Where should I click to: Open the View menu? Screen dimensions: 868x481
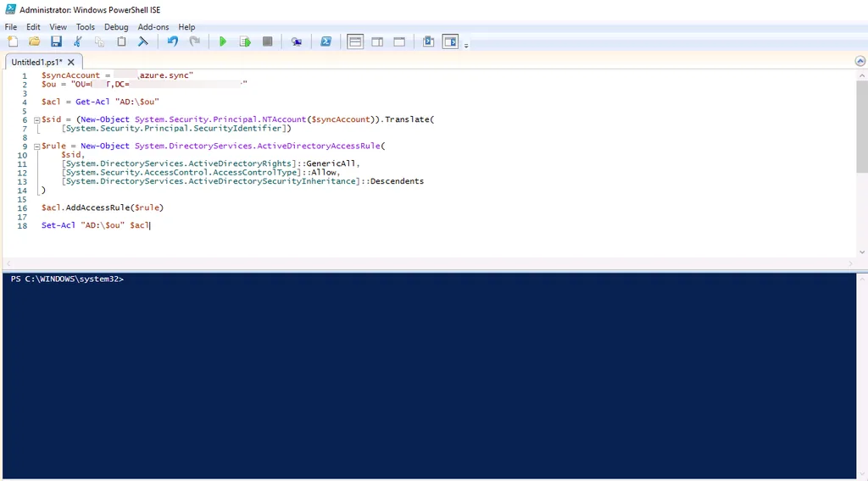58,26
